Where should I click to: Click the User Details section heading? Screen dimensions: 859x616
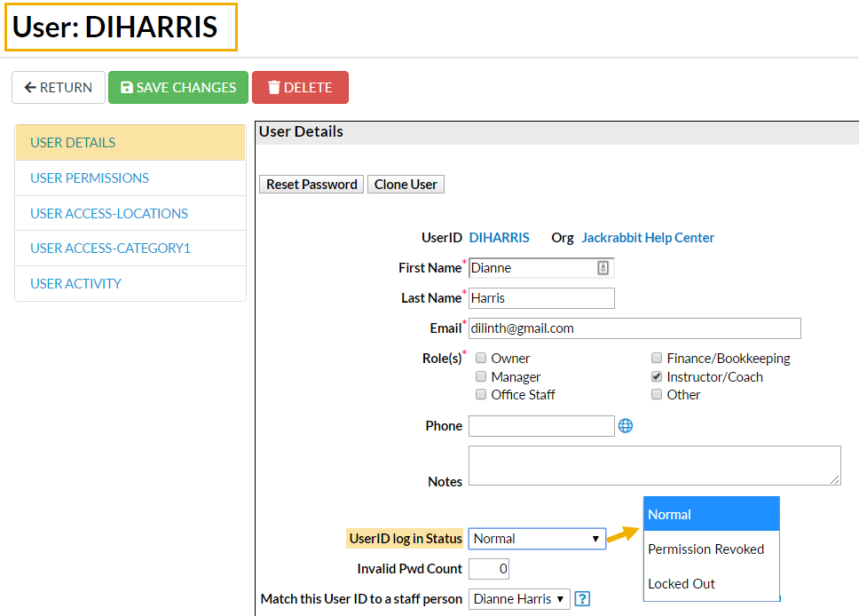[x=301, y=131]
